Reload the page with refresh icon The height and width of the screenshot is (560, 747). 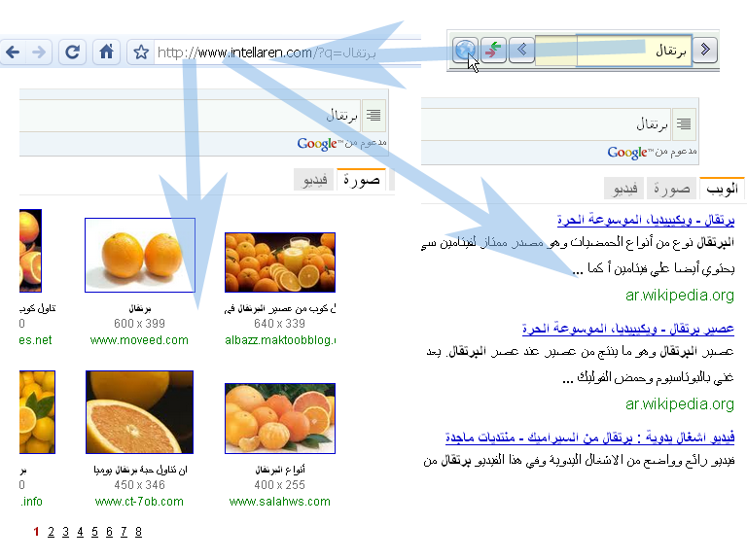pos(72,52)
